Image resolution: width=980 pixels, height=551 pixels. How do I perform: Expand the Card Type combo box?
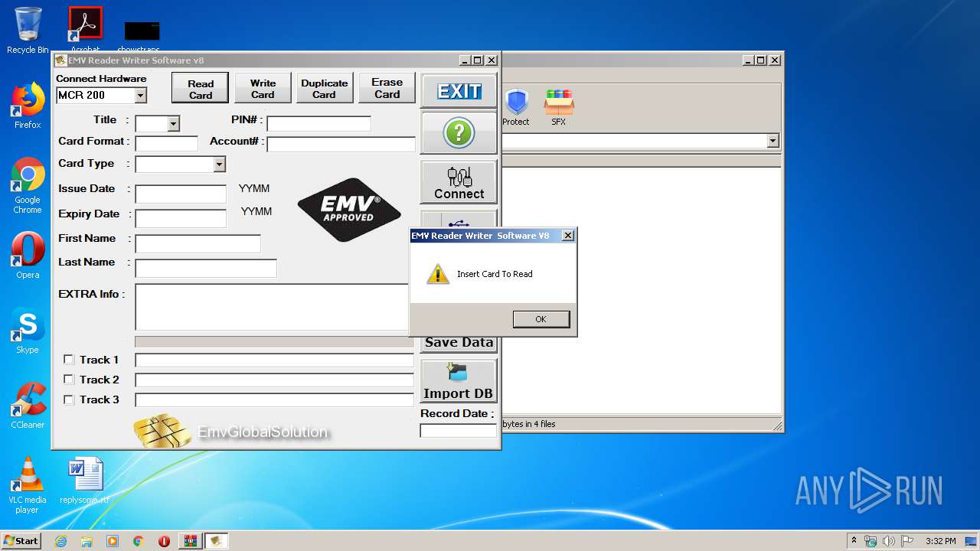[x=219, y=165]
